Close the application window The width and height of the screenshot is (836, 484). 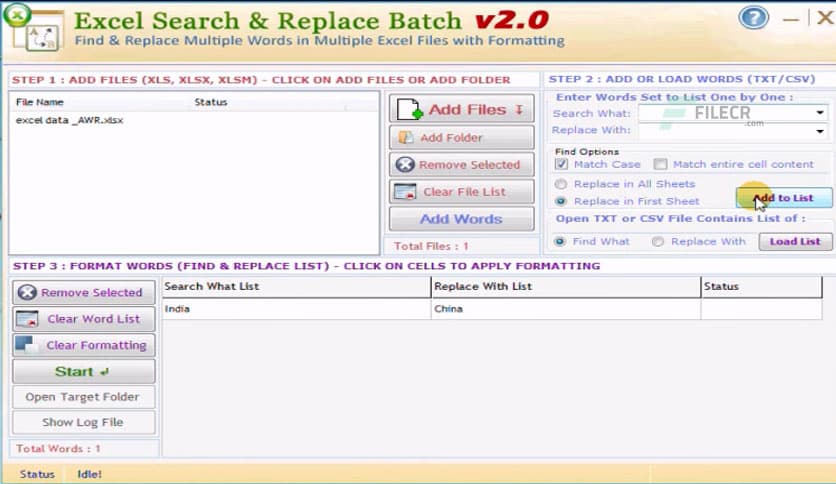point(825,18)
